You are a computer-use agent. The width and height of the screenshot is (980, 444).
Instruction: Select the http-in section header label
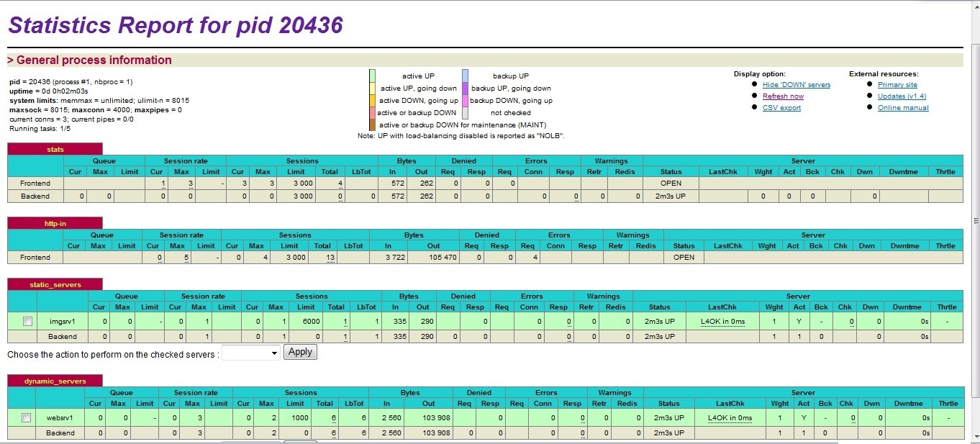click(x=55, y=224)
